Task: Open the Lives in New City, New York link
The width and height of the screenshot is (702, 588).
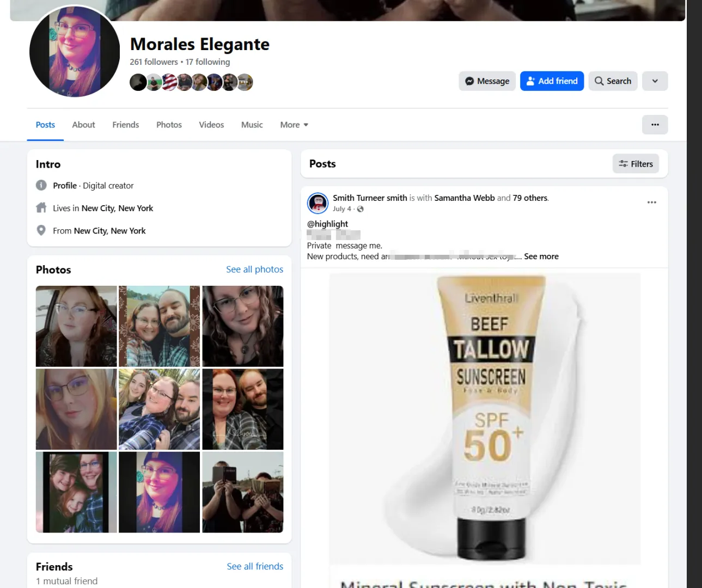Action: click(117, 209)
